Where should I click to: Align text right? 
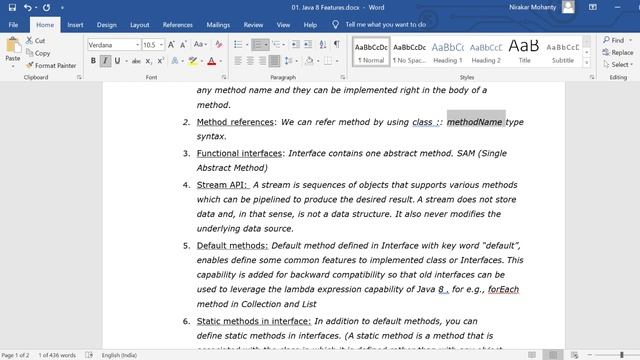coord(262,61)
